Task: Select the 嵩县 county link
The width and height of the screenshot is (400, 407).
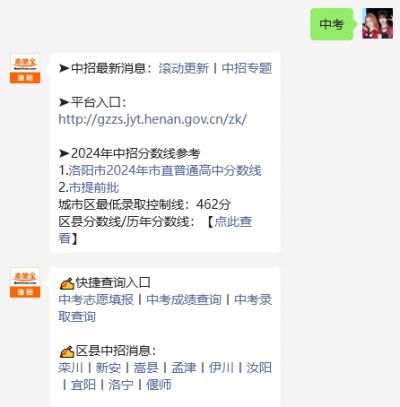Action: coord(146,368)
